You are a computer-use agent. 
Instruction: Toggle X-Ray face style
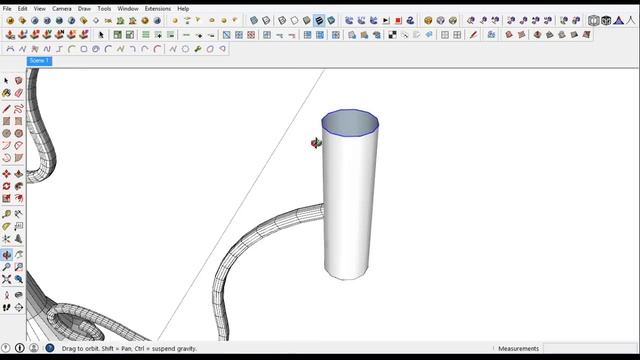(x=254, y=20)
